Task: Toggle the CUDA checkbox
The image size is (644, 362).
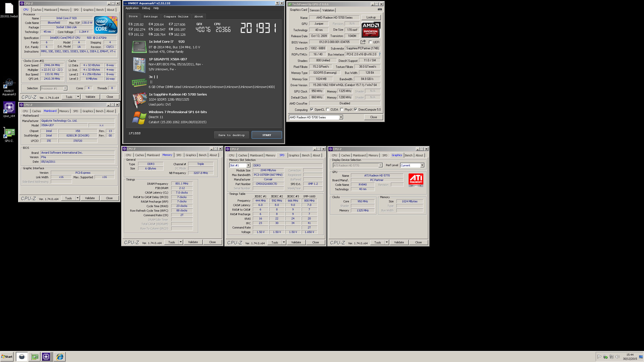Action: click(x=328, y=110)
